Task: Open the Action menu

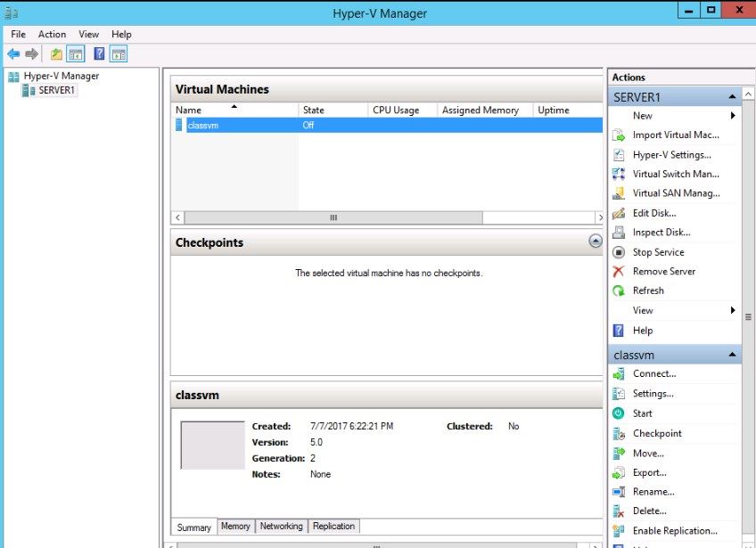Action: [x=52, y=34]
